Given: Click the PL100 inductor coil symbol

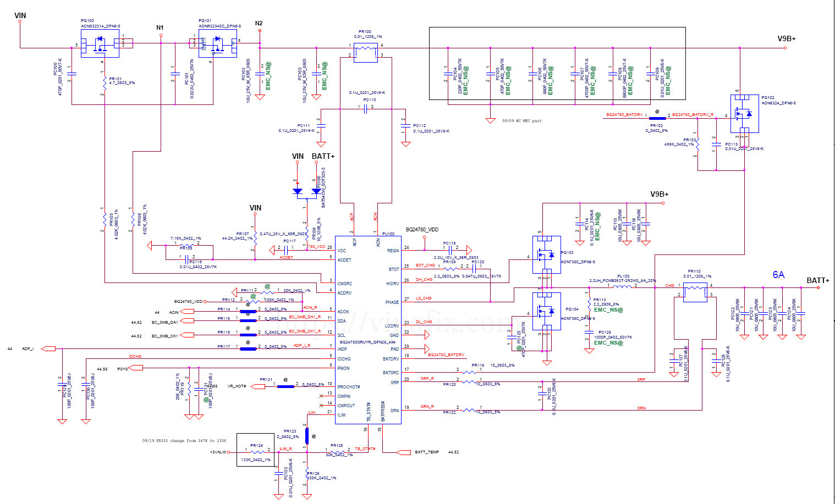Looking at the screenshot, I should click(622, 286).
